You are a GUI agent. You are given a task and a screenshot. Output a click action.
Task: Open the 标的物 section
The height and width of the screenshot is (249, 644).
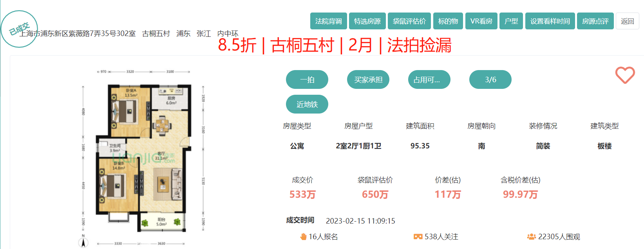448,21
